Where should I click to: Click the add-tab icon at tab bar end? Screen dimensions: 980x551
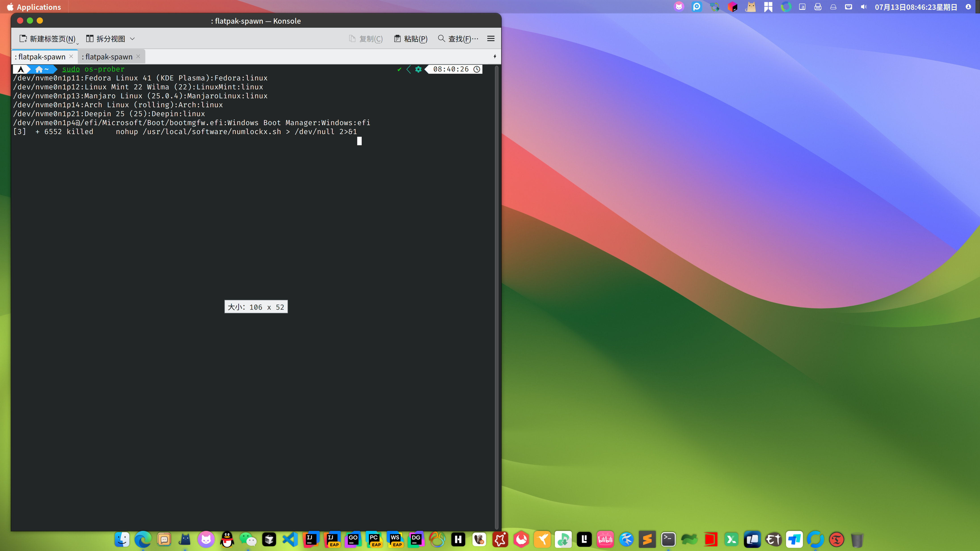(494, 56)
